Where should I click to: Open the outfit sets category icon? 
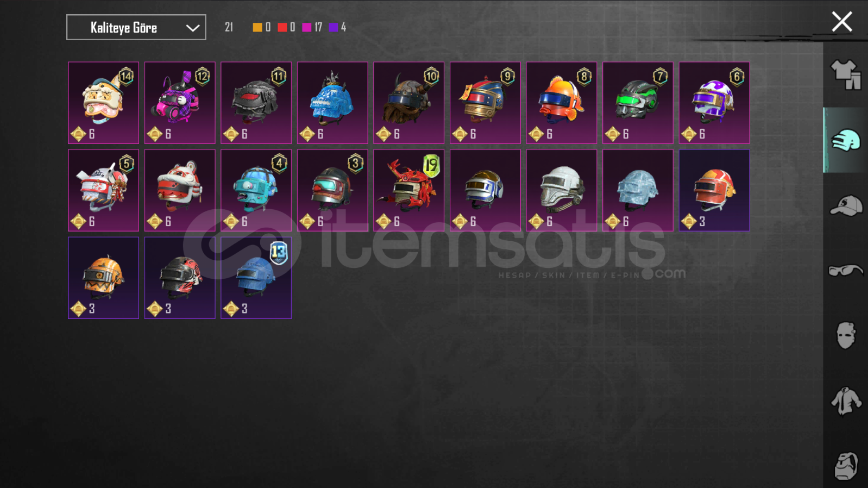[x=846, y=74]
